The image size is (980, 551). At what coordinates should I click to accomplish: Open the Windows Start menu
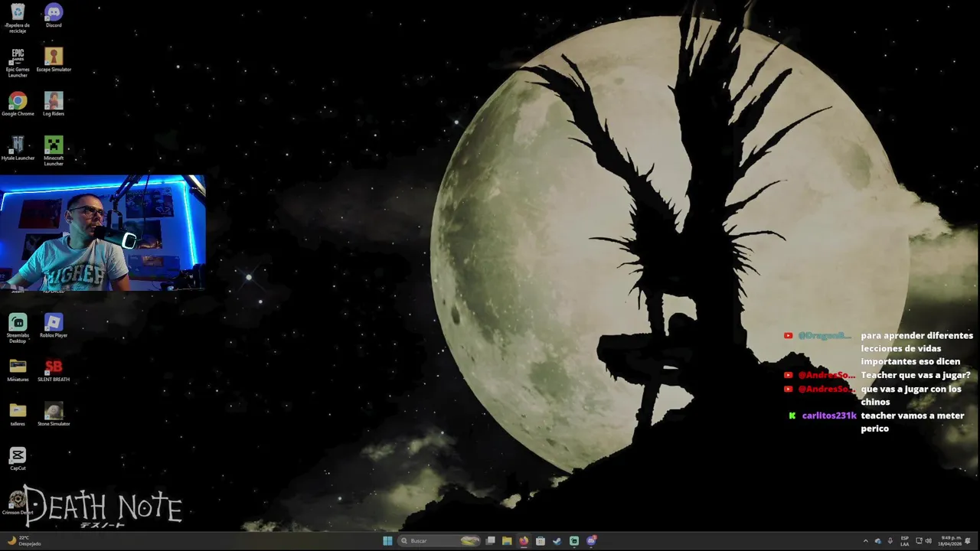(x=387, y=541)
